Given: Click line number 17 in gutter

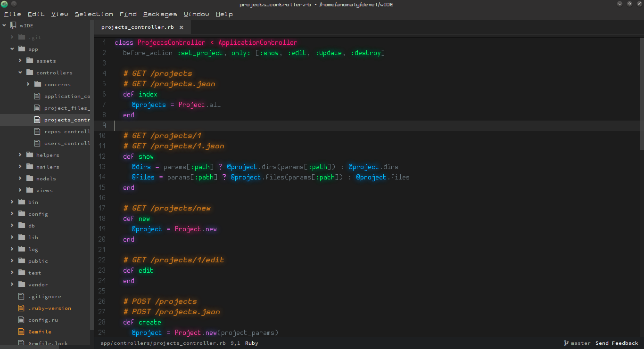Looking at the screenshot, I should [102, 208].
